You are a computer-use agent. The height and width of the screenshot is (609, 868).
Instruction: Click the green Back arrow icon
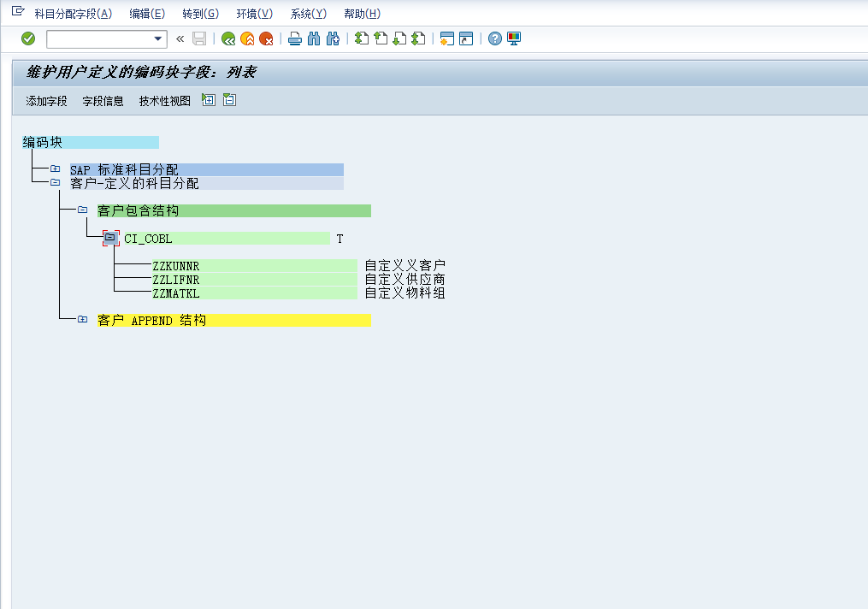pyautogui.click(x=228, y=38)
